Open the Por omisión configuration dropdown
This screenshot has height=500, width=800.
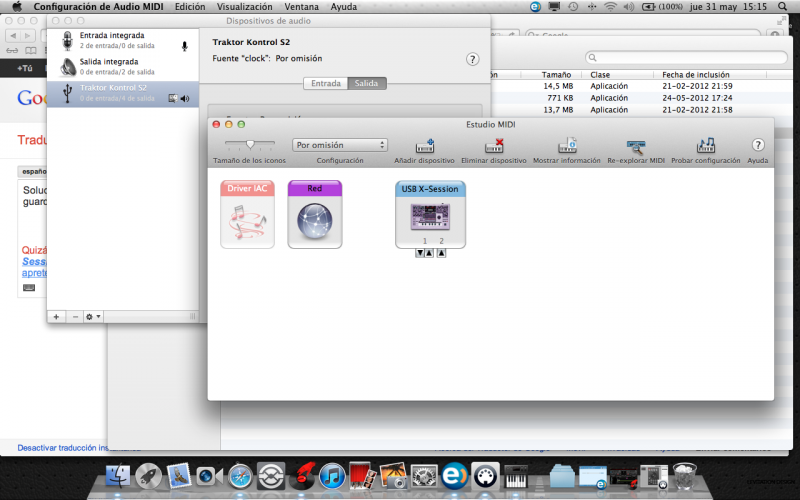click(x=340, y=145)
